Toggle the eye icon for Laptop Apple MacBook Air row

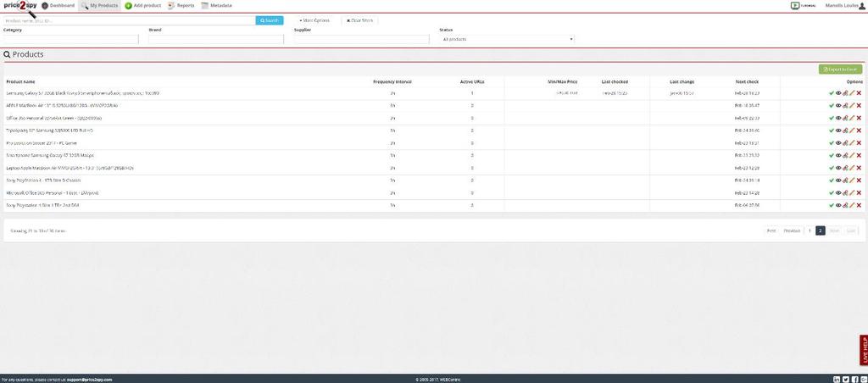tap(838, 168)
